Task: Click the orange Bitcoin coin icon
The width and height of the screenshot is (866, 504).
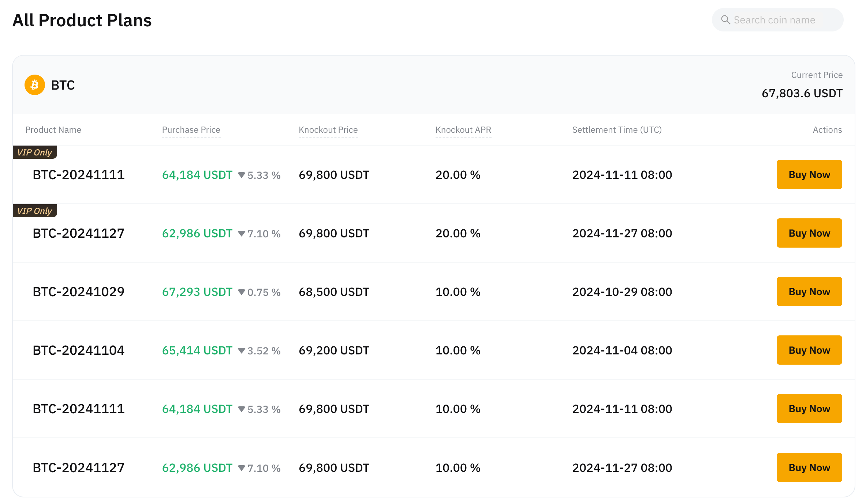Action: click(x=35, y=85)
